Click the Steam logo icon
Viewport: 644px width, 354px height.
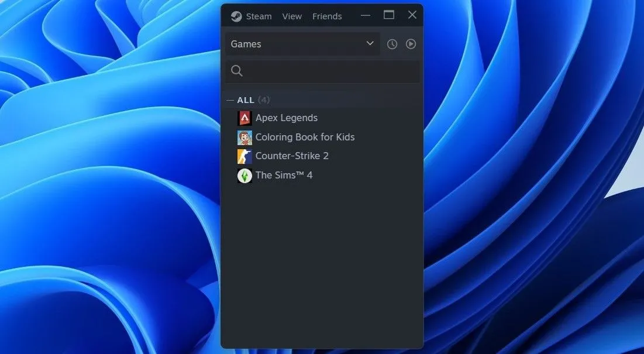[236, 16]
